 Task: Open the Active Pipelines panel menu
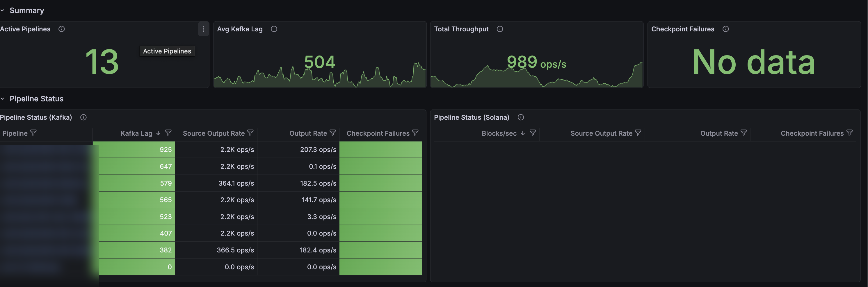[x=204, y=29]
